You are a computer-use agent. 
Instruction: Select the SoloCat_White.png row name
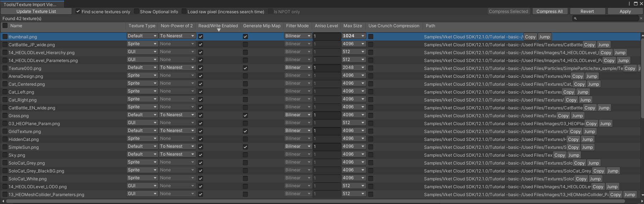click(x=28, y=179)
